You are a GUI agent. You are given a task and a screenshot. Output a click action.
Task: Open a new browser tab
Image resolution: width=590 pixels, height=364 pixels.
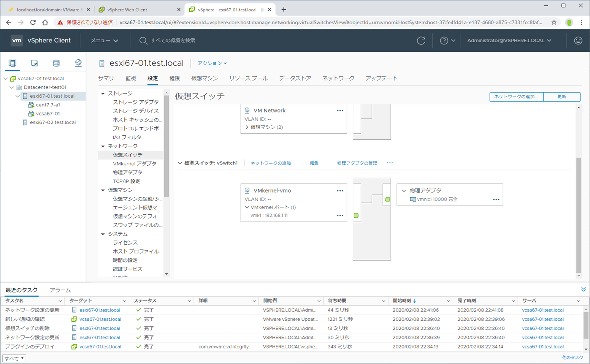pyautogui.click(x=284, y=9)
